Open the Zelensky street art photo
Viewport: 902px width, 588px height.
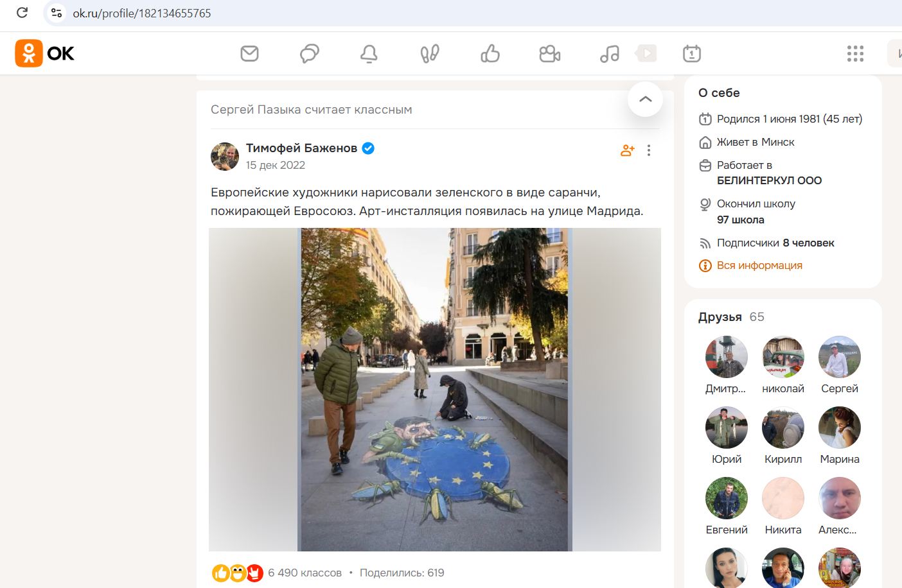click(435, 390)
